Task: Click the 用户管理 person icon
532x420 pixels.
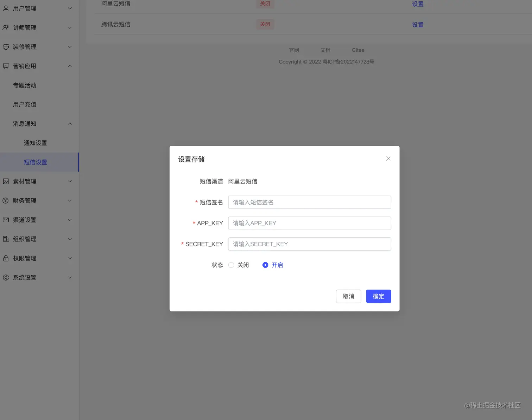Action: (6, 8)
